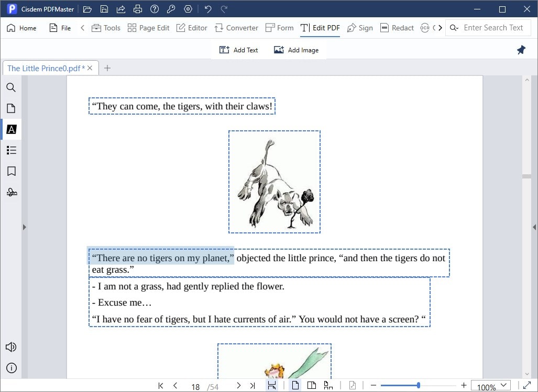Save the document using the floppy icon
The height and width of the screenshot is (392, 538).
[104, 9]
